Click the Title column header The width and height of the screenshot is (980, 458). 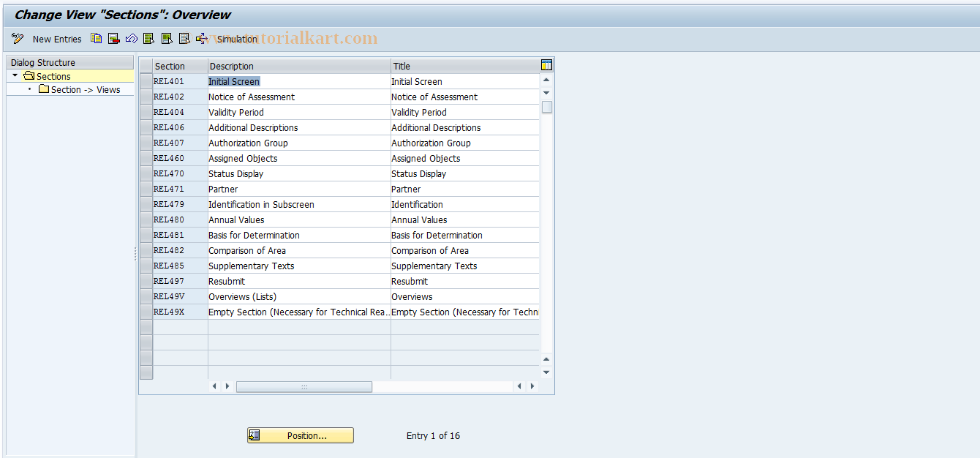pos(465,66)
